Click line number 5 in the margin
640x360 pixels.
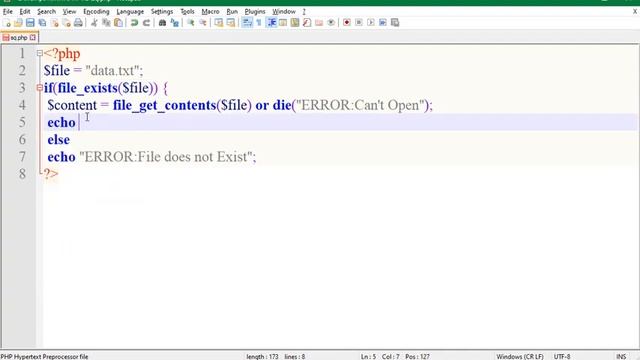coord(22,122)
